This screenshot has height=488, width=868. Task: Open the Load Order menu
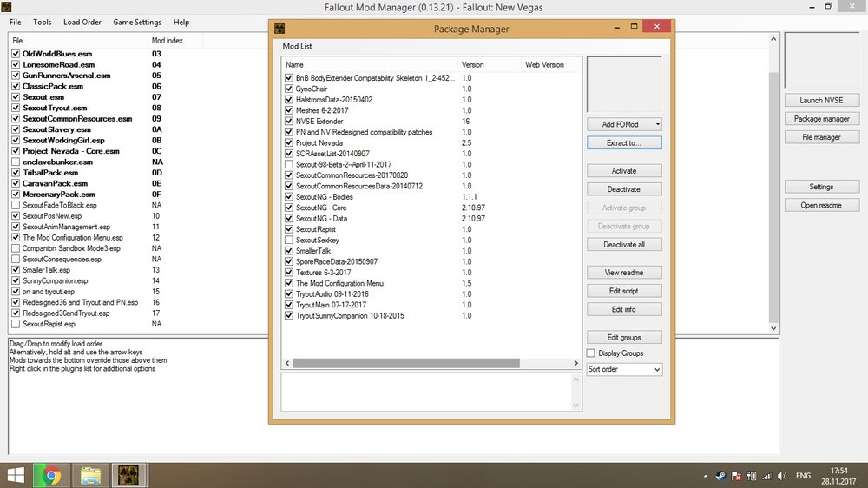[x=82, y=23]
